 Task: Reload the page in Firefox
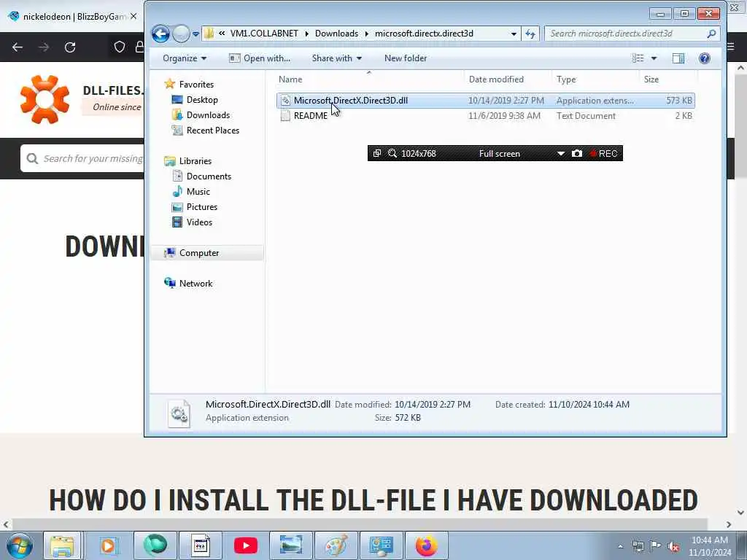(70, 47)
